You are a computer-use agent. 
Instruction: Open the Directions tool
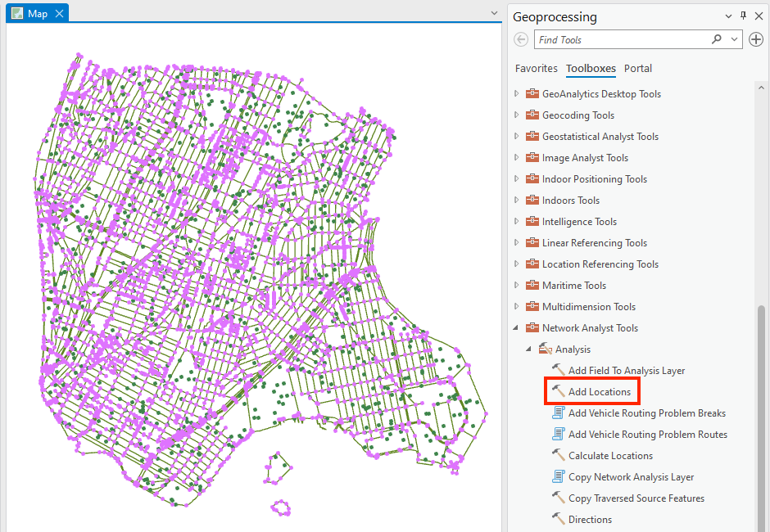pos(590,519)
